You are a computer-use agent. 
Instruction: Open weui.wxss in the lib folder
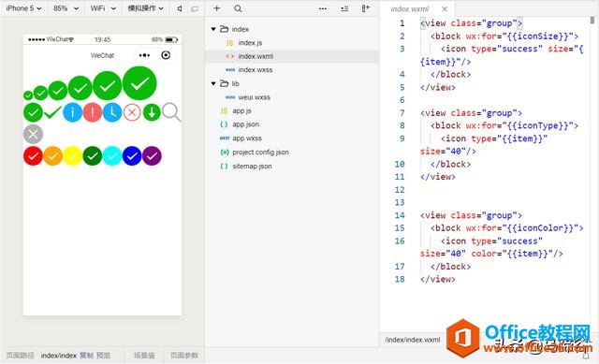[x=254, y=97]
